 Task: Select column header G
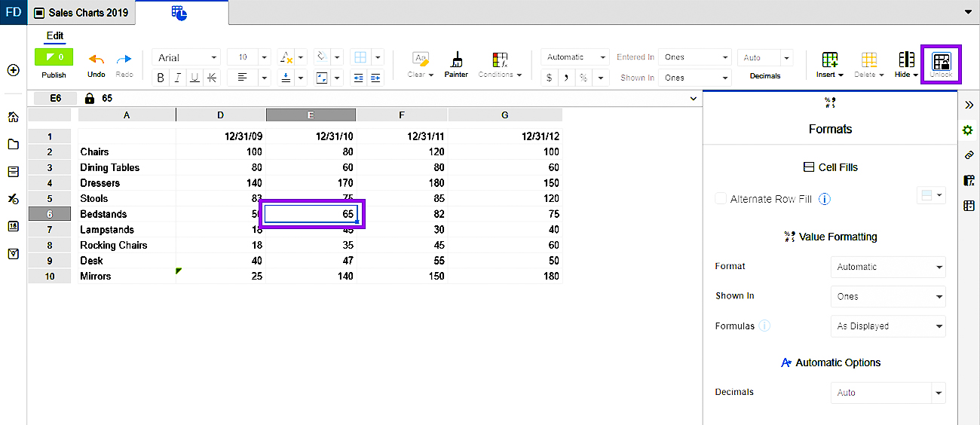[x=504, y=115]
